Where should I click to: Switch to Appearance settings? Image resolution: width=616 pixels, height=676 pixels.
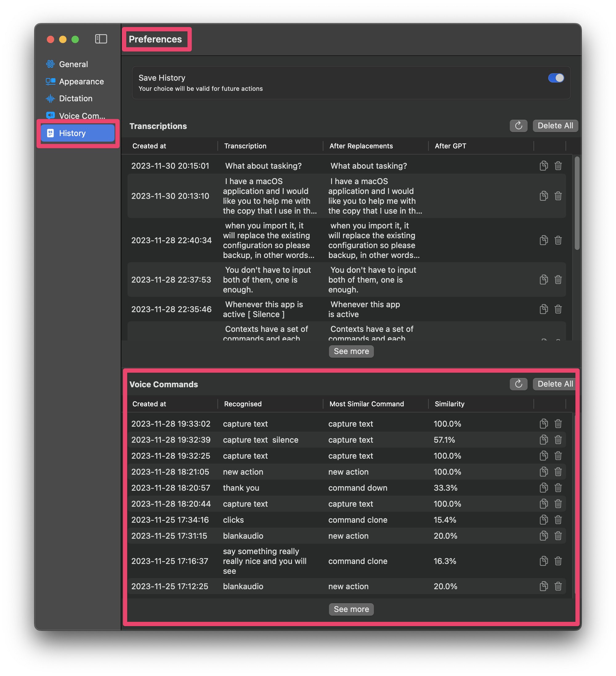81,82
